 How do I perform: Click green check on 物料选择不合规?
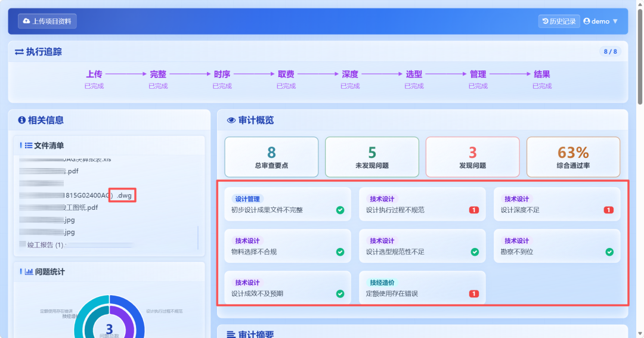point(340,252)
